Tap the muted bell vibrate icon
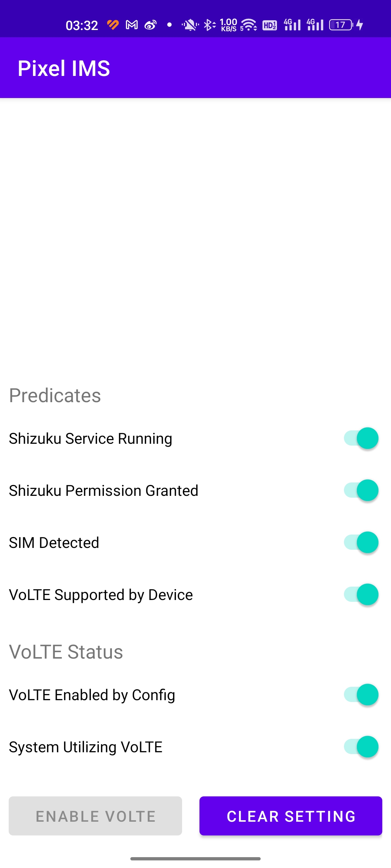Image resolution: width=391 pixels, height=868 pixels. click(x=190, y=25)
